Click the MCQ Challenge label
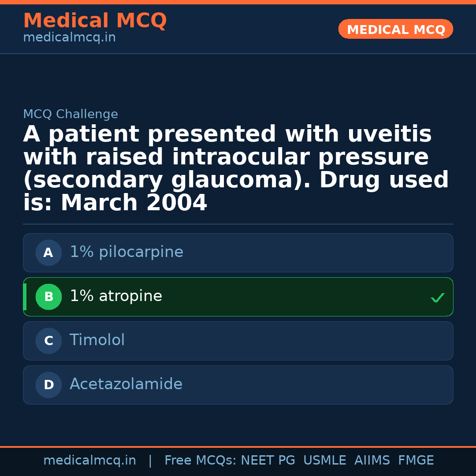 pyautogui.click(x=71, y=115)
